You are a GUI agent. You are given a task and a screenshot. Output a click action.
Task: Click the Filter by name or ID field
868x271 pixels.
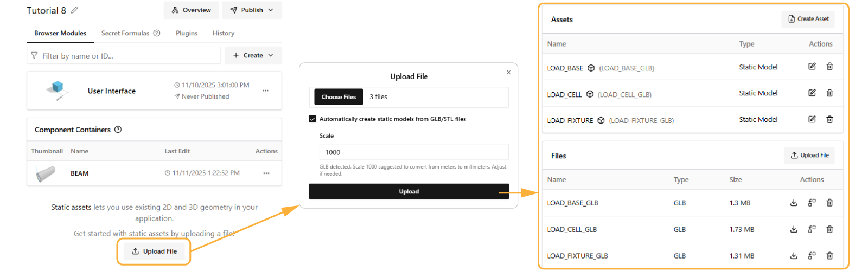125,56
